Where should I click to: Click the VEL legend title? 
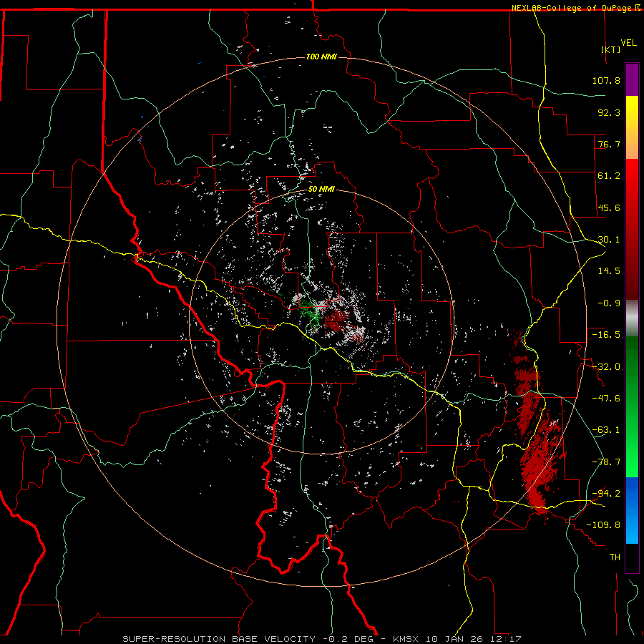pos(629,43)
